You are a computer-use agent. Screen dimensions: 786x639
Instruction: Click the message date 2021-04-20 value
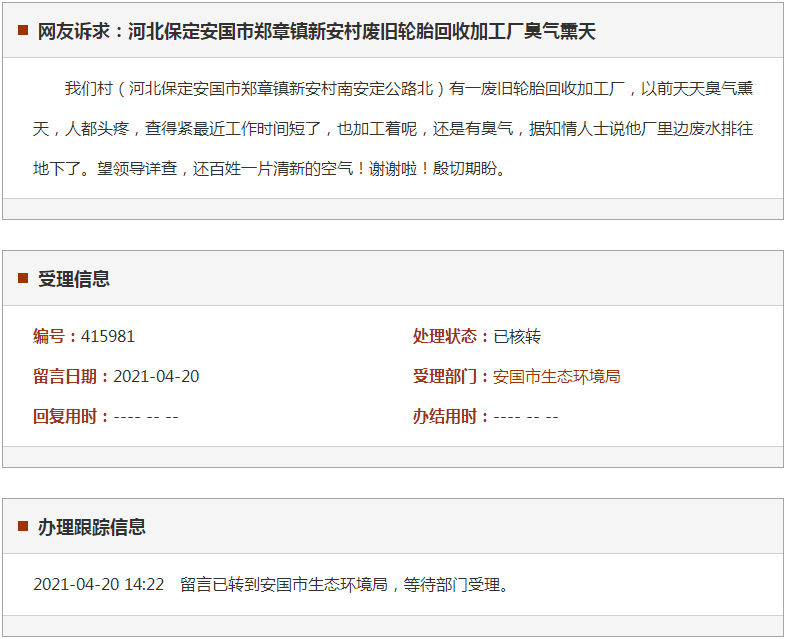point(156,377)
